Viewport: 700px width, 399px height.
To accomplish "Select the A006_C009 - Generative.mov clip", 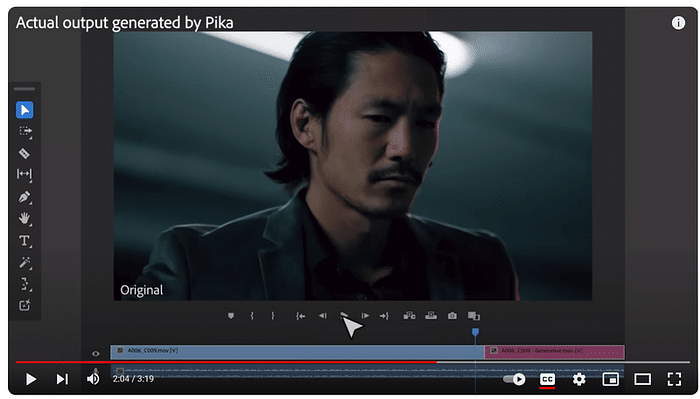I will [x=554, y=352].
